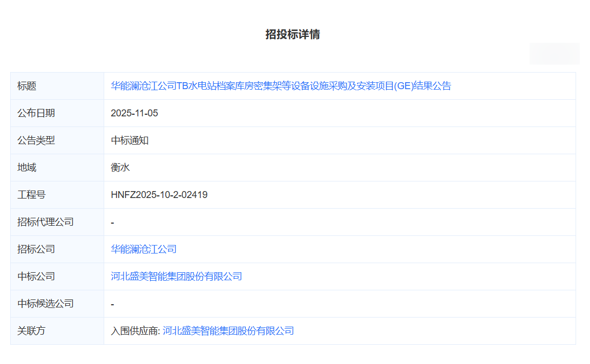Open the 华能澜沧江公司TB水电站 announcement title link
Image resolution: width=590 pixels, height=364 pixels.
[x=281, y=86]
